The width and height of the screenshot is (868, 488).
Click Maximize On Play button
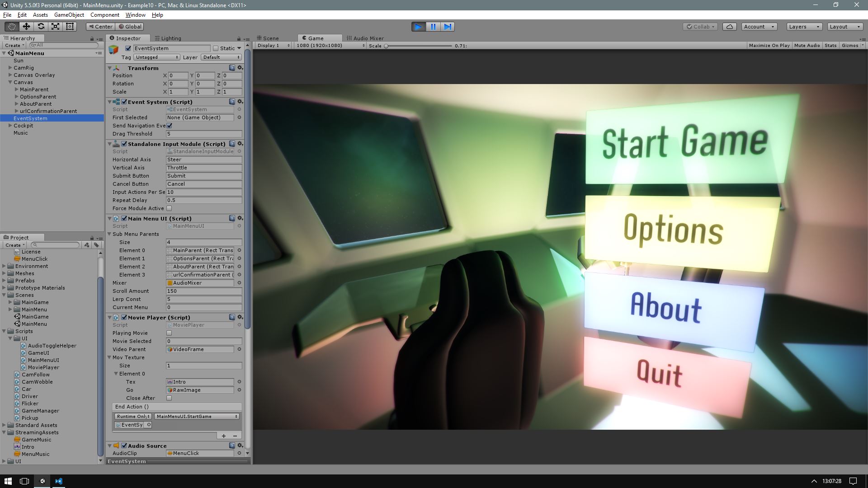tap(769, 45)
